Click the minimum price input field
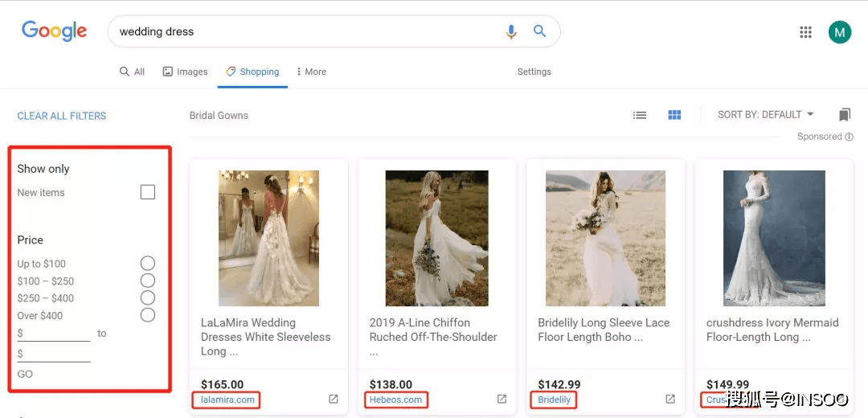Image resolution: width=868 pixels, height=418 pixels. (x=54, y=334)
